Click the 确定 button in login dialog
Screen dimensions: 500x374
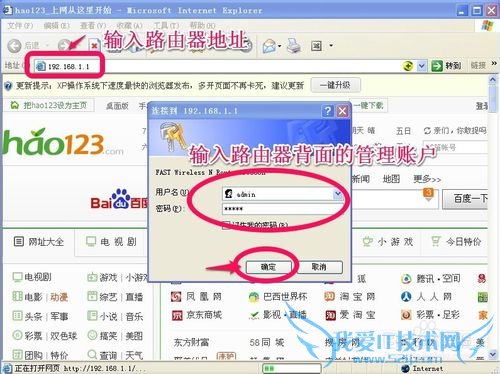(x=268, y=267)
